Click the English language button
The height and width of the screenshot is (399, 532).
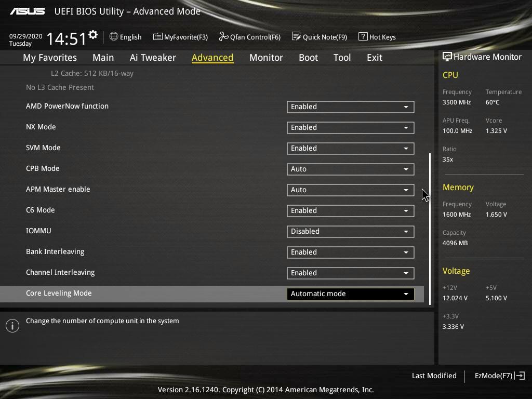coord(126,37)
